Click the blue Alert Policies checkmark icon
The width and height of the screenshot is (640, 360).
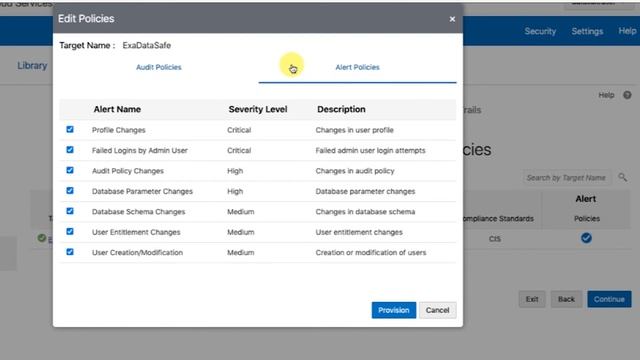(586, 238)
